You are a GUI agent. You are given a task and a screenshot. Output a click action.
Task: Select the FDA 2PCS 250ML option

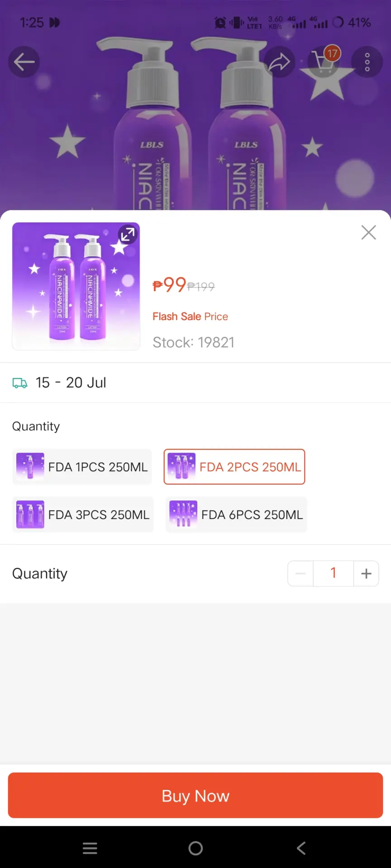pos(234,467)
